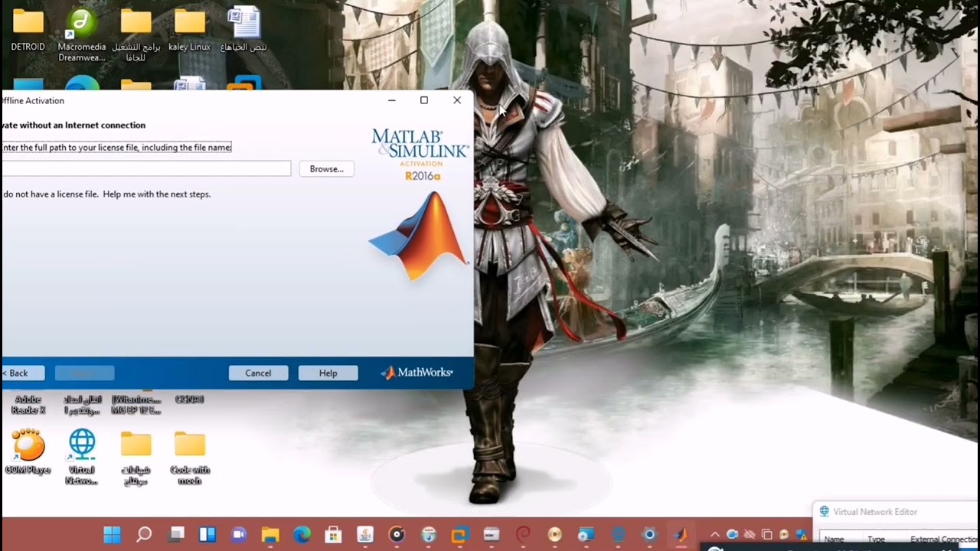Open the folder left of kaley Linux
The image size is (980, 551).
coord(136,34)
